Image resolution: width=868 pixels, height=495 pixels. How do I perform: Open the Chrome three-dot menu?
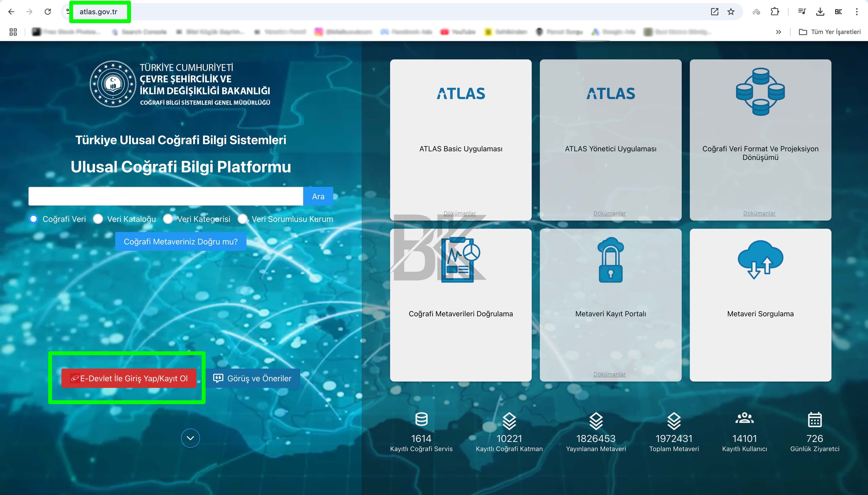coord(856,12)
